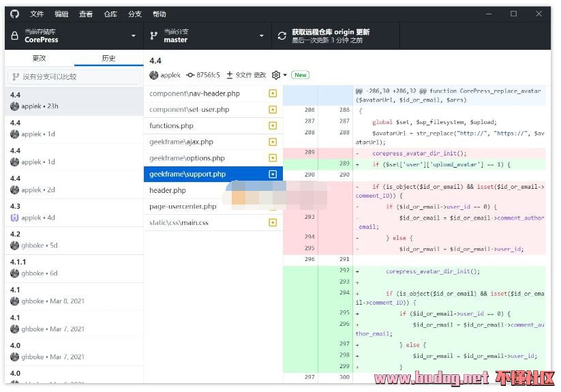Click modified icon for support.php

273,174
